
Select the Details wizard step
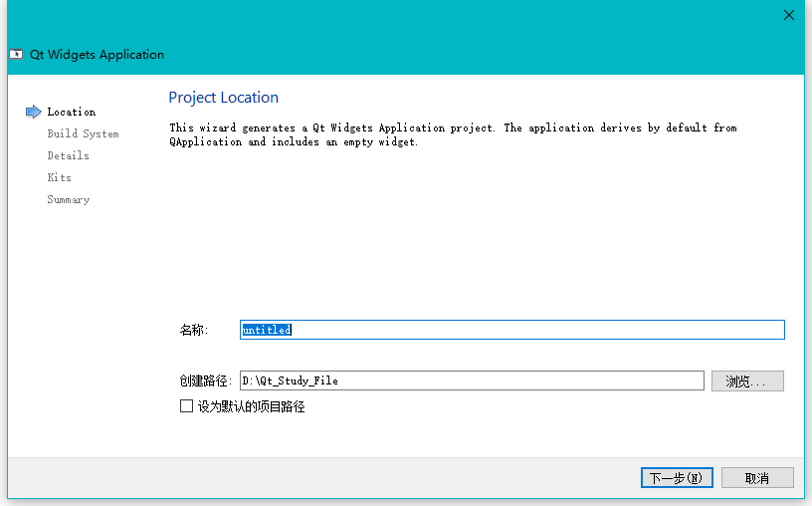coord(68,155)
